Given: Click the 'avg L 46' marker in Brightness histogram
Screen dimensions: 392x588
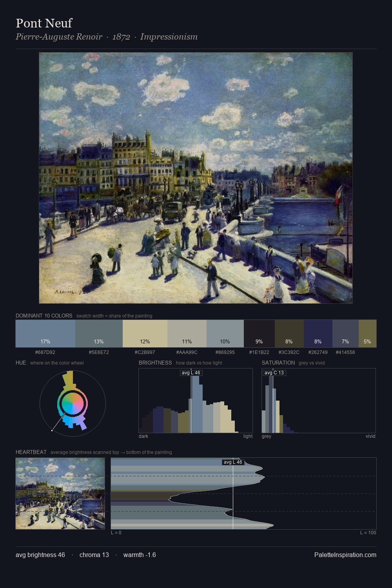Looking at the screenshot, I should click(191, 373).
